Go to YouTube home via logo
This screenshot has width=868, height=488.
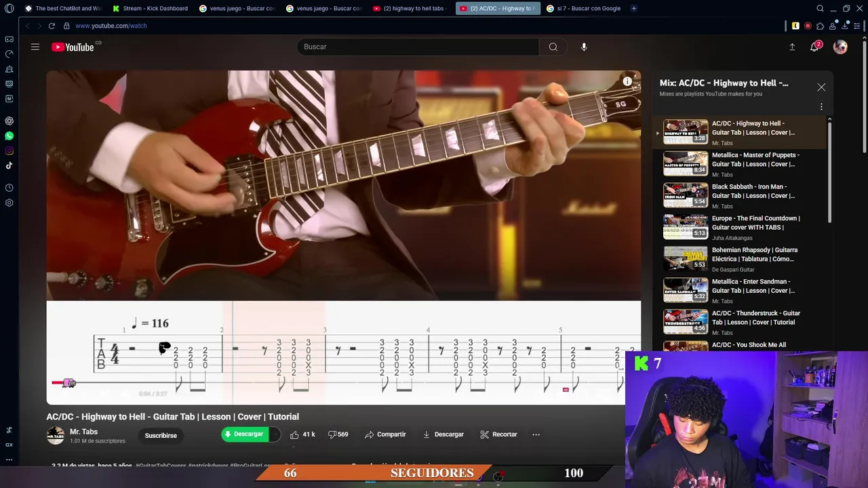[x=73, y=47]
